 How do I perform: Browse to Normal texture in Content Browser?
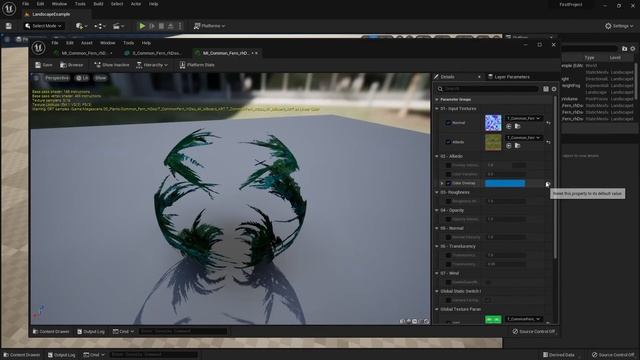point(518,126)
